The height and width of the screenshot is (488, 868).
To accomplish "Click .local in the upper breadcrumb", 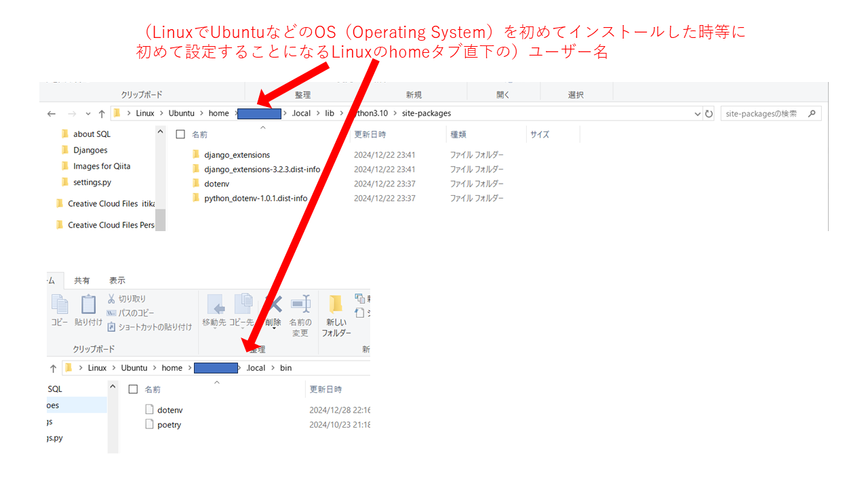I will pos(300,113).
